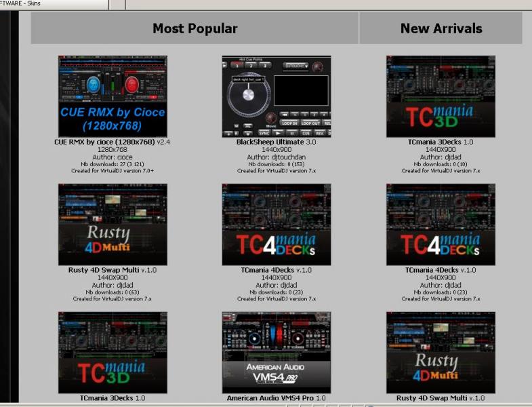Click the 'Author: djtouchdan' text

[277, 157]
